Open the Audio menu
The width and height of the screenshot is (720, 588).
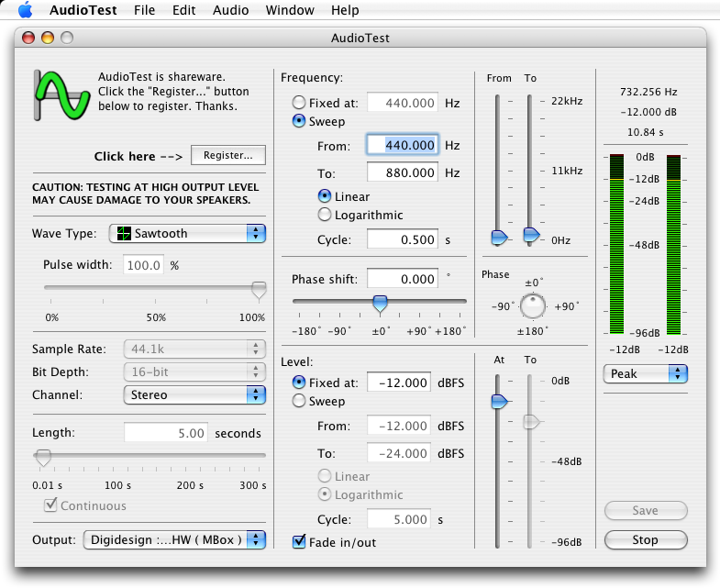(230, 10)
